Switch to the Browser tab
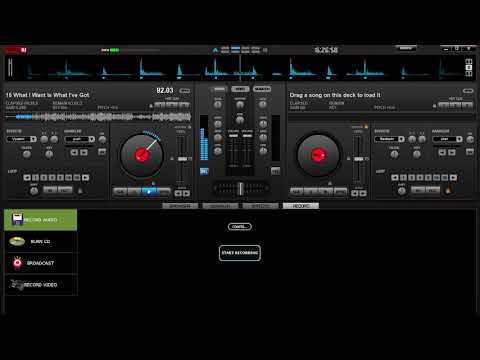480x360 pixels. [x=180, y=206]
